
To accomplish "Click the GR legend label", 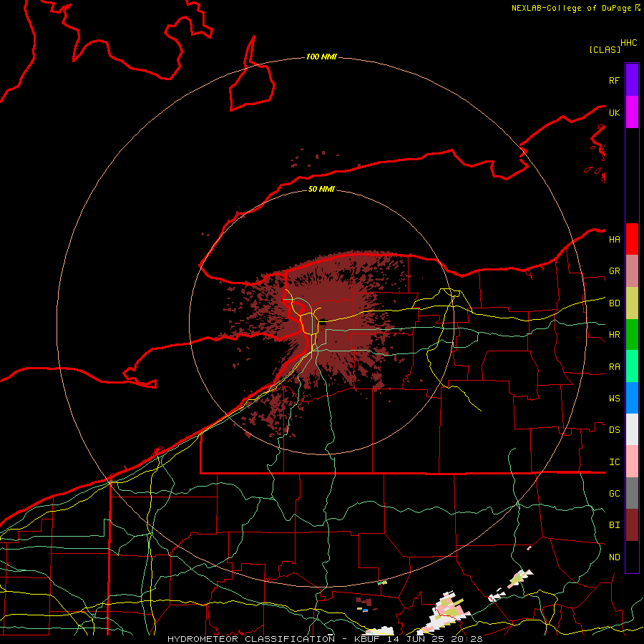I will click(614, 271).
